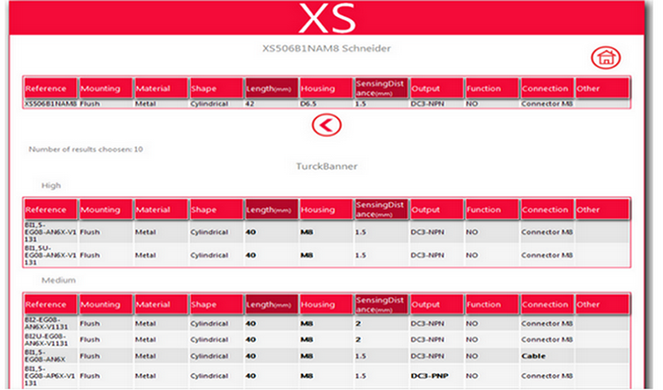This screenshot has width=663, height=390.
Task: Select the XS506B1NAM8 reference cell
Action: (51, 104)
